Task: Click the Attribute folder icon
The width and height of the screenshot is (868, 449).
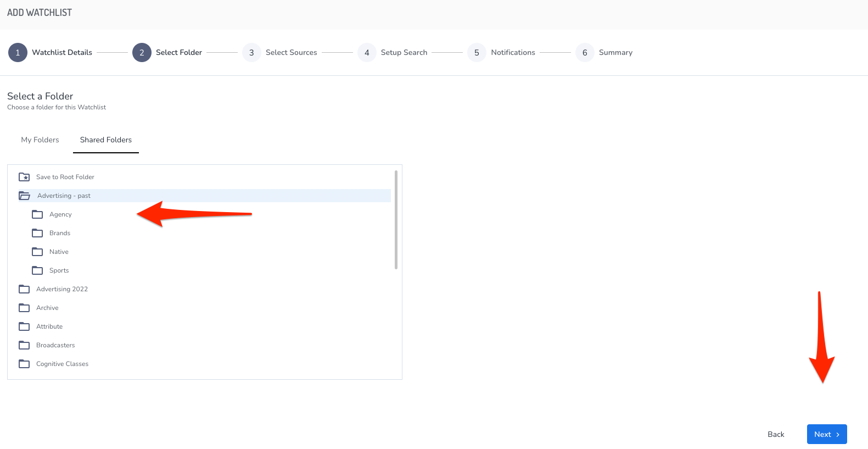Action: click(x=24, y=326)
